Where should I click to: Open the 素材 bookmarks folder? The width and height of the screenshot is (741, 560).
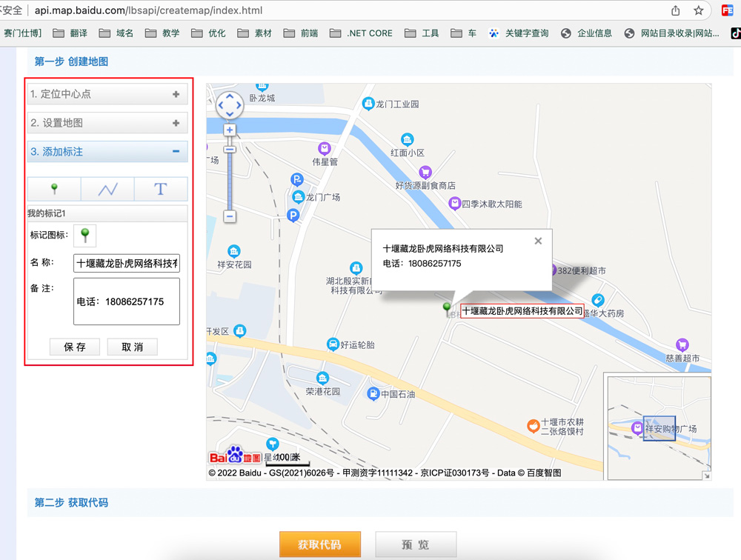255,33
